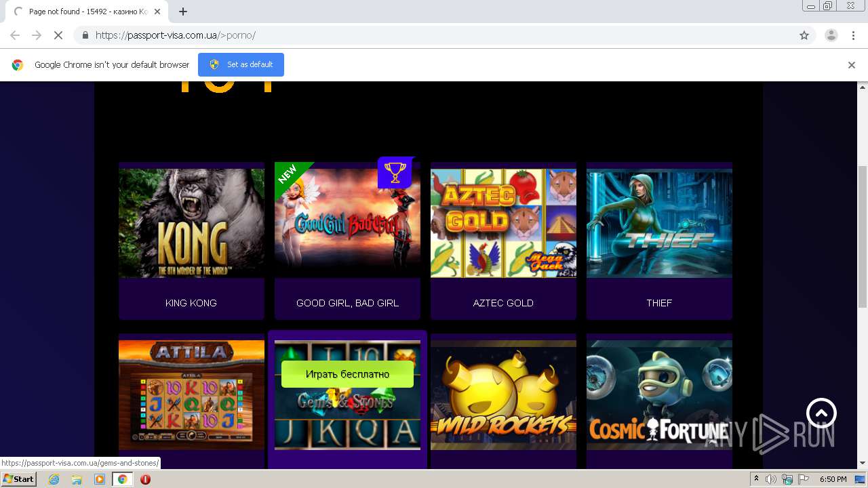Open the Windows Start menu
The height and width of the screenshot is (488, 868).
(x=18, y=479)
